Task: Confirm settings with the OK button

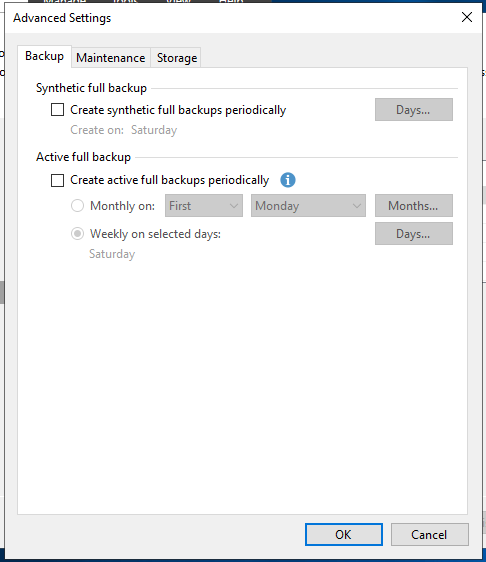Action: point(344,534)
